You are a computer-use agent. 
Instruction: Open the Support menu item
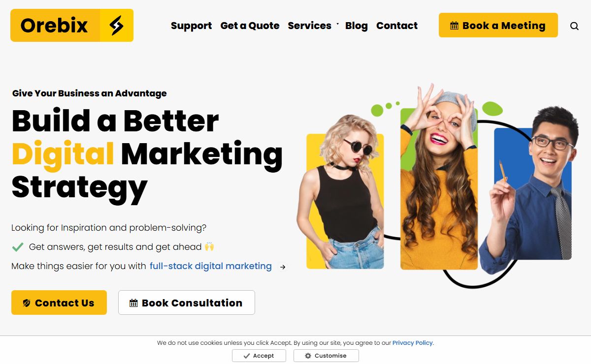click(x=191, y=26)
